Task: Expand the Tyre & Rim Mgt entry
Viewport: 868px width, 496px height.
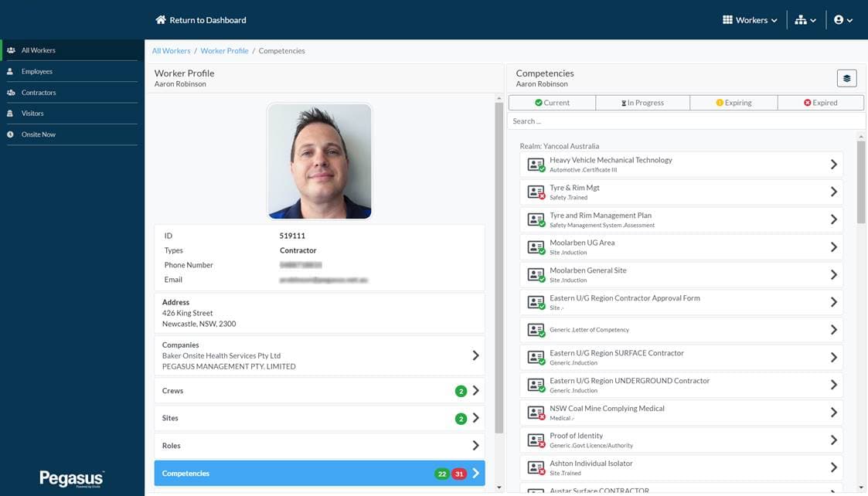Action: coord(834,192)
